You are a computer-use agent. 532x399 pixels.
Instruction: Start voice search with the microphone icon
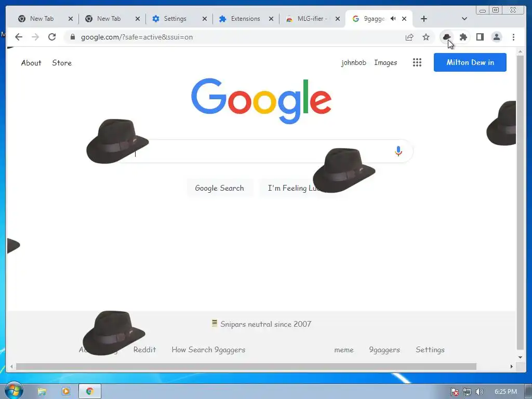pyautogui.click(x=398, y=151)
